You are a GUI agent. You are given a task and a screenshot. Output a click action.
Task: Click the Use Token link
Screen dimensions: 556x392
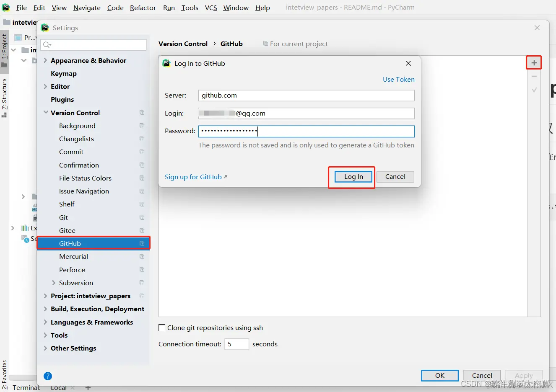click(398, 79)
